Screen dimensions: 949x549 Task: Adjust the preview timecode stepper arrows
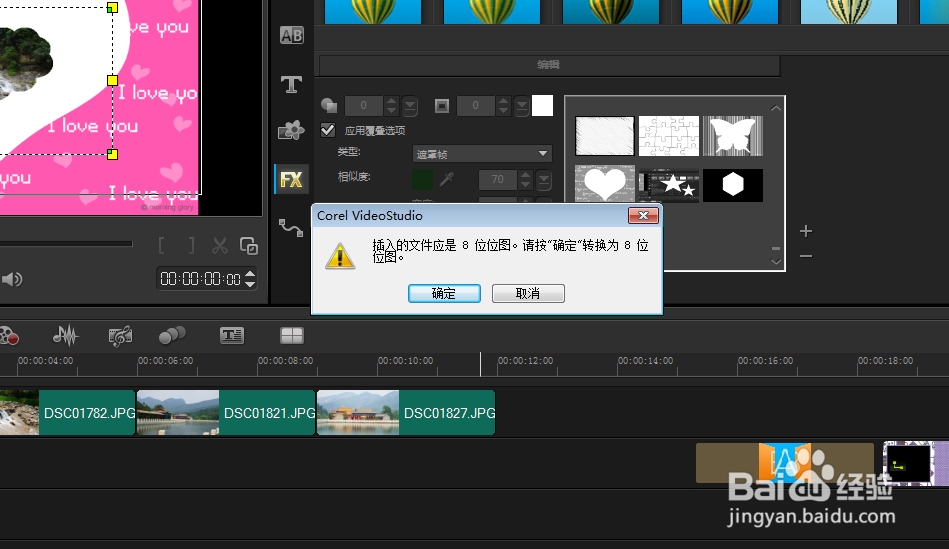[x=250, y=279]
